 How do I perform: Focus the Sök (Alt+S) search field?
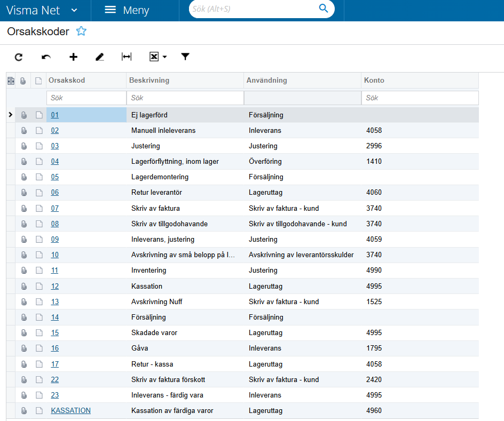pyautogui.click(x=254, y=9)
